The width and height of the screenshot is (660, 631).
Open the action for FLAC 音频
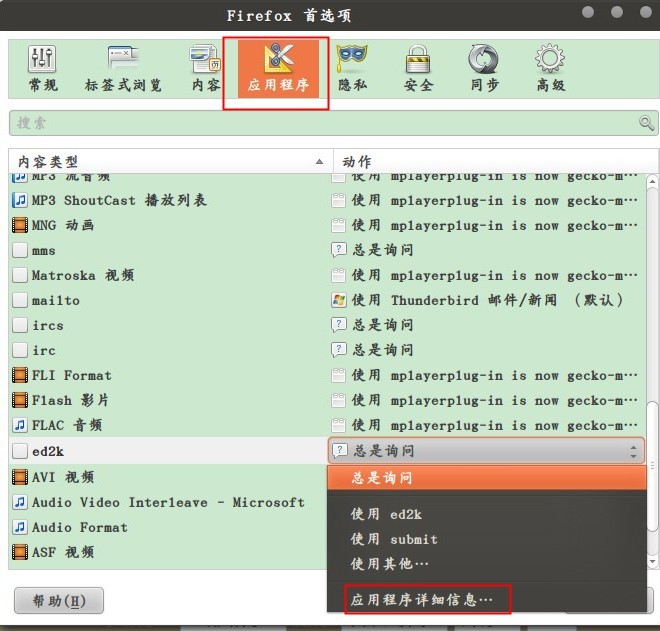pos(487,425)
